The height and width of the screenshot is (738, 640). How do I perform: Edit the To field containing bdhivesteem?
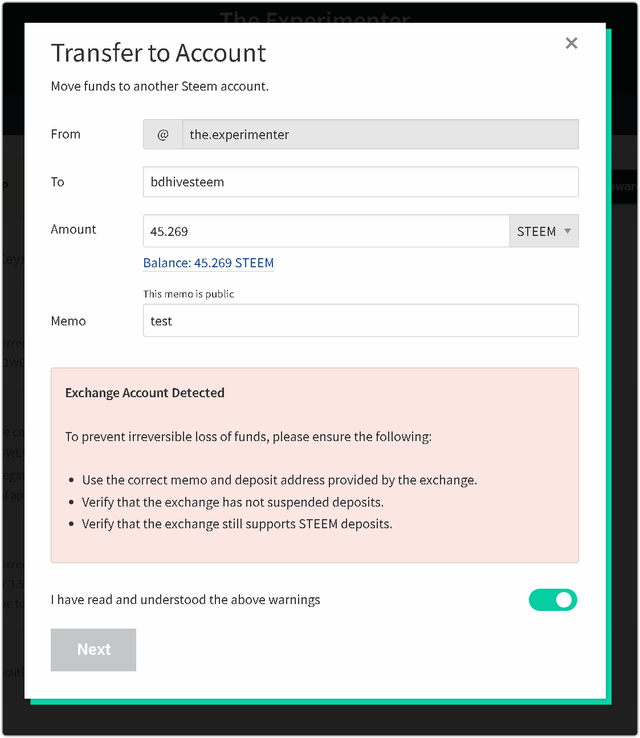click(361, 182)
